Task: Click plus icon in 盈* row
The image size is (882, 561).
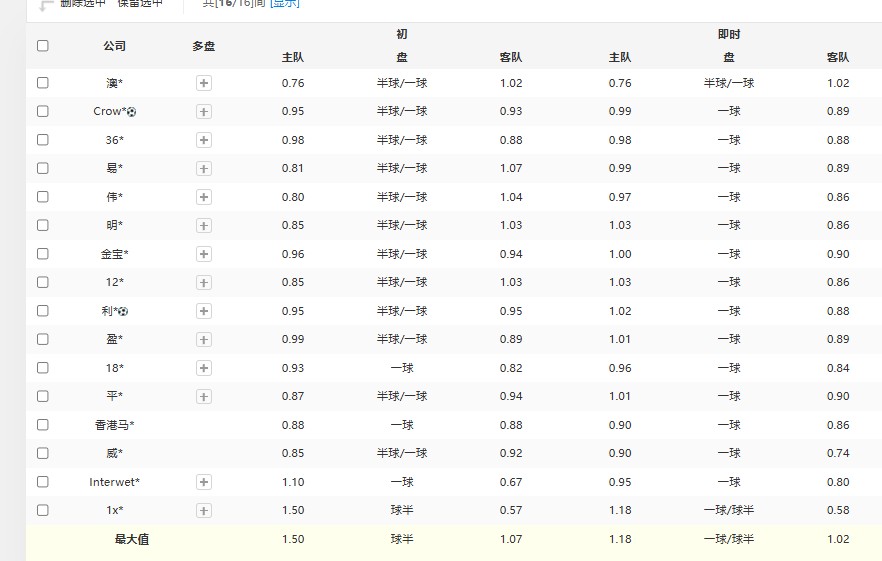Action: 204,339
